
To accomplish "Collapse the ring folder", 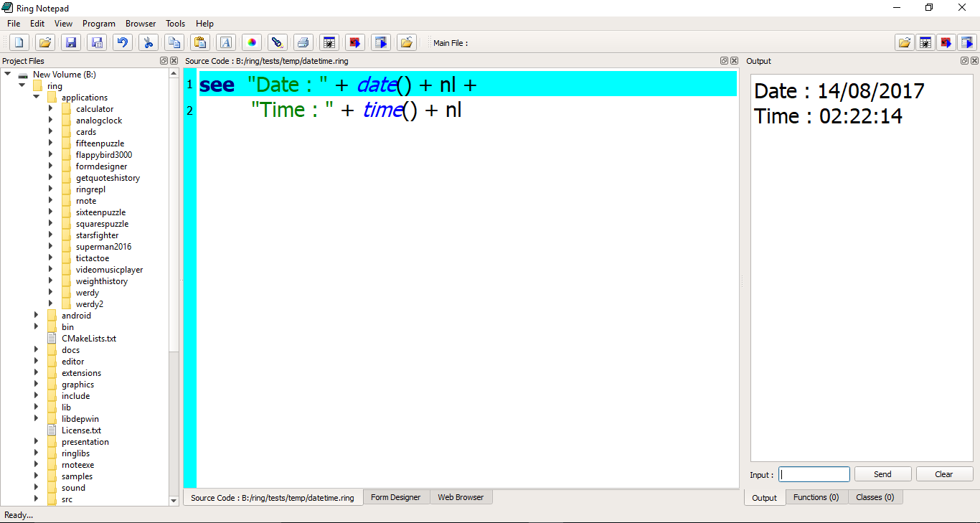I will pyautogui.click(x=22, y=85).
